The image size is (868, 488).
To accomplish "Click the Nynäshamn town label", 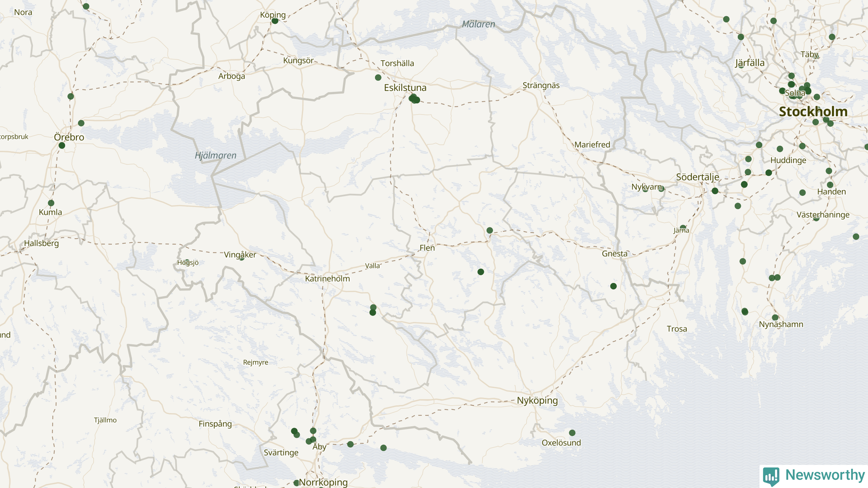I will point(781,324).
